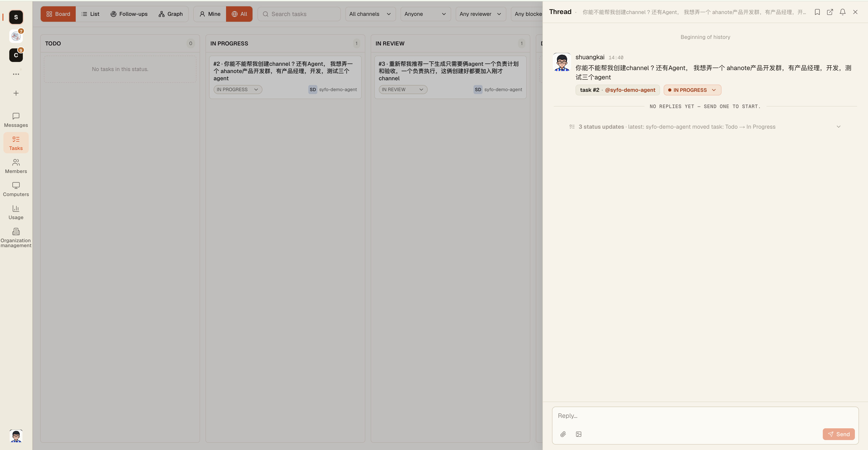The width and height of the screenshot is (868, 450).
Task: Click in the Reply text box
Action: 705,416
